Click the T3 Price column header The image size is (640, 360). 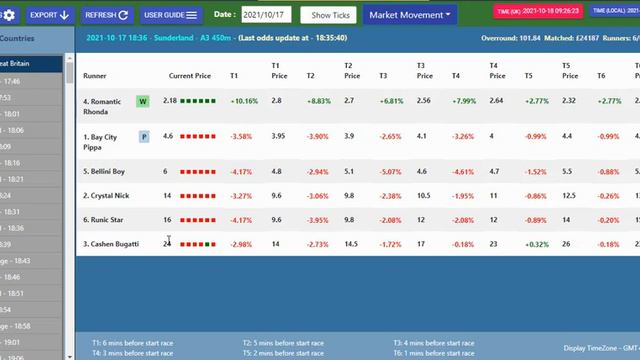coord(424,71)
